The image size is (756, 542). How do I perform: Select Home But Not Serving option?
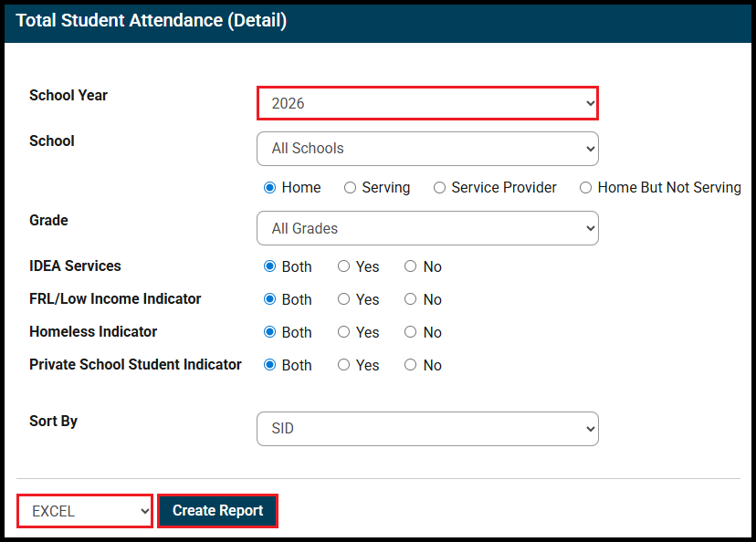coord(586,188)
